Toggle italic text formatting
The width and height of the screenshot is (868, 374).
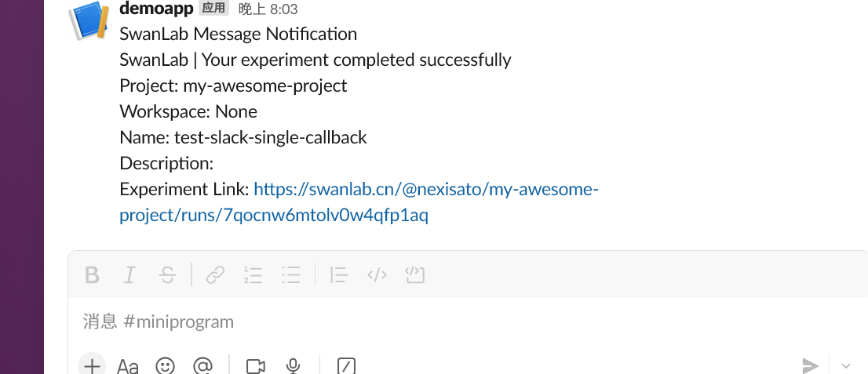point(129,275)
